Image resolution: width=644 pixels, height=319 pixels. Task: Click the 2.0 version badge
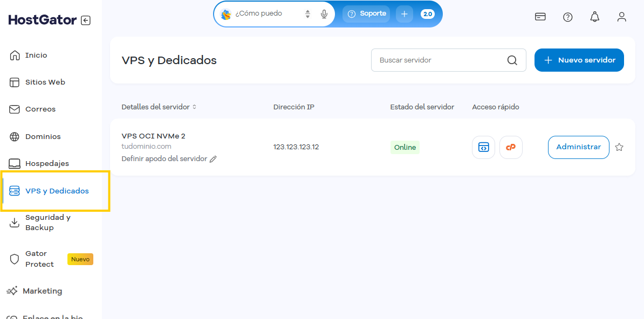[x=428, y=14]
